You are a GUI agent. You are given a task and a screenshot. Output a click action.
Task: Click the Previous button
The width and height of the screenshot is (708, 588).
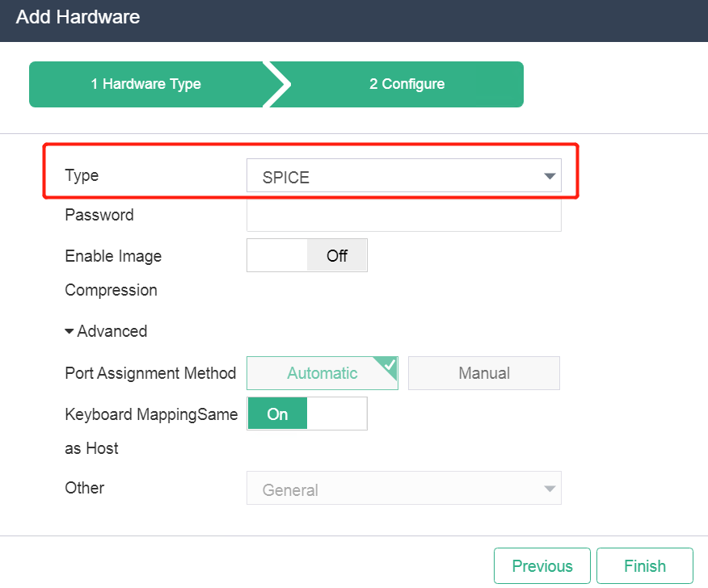point(542,566)
